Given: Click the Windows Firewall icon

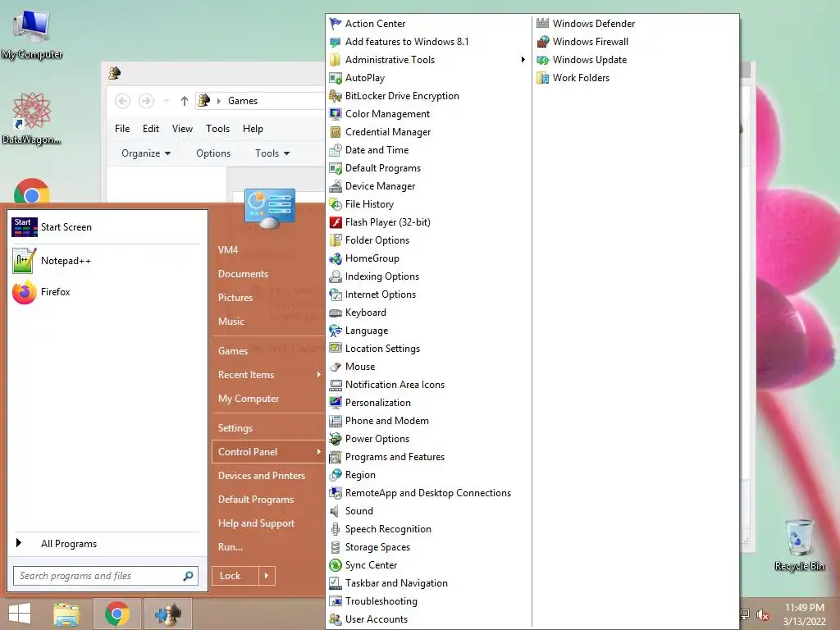Looking at the screenshot, I should tap(543, 42).
